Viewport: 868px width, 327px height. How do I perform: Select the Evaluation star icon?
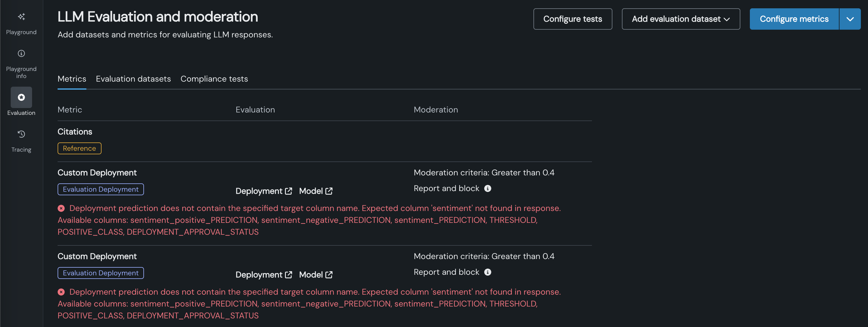coord(21,97)
